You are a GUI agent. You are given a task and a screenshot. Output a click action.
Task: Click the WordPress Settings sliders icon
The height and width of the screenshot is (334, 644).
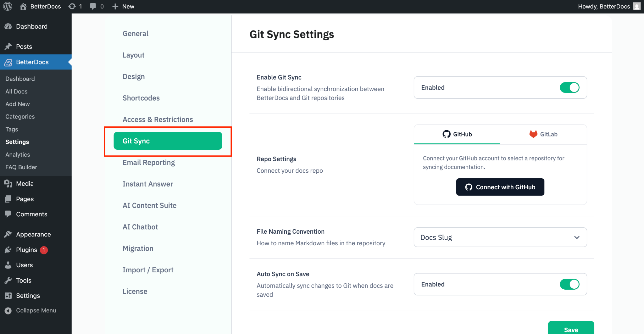[8, 296]
